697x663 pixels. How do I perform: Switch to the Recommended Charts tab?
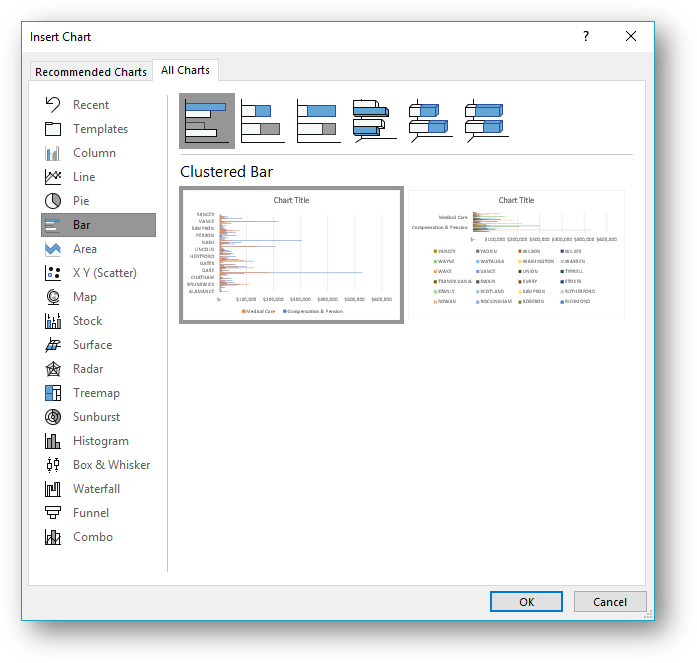90,72
